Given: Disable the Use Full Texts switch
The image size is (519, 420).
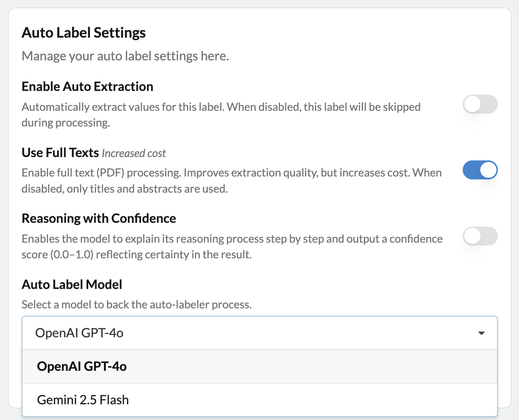Looking at the screenshot, I should tap(480, 170).
